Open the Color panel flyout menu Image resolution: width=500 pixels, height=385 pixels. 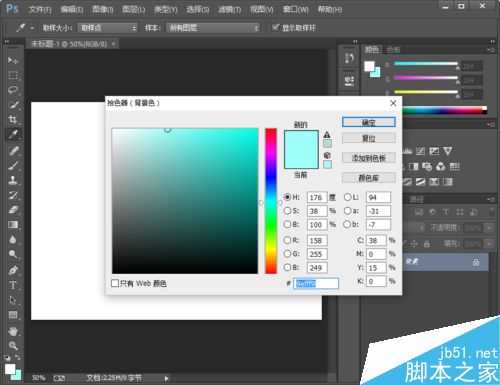point(490,50)
